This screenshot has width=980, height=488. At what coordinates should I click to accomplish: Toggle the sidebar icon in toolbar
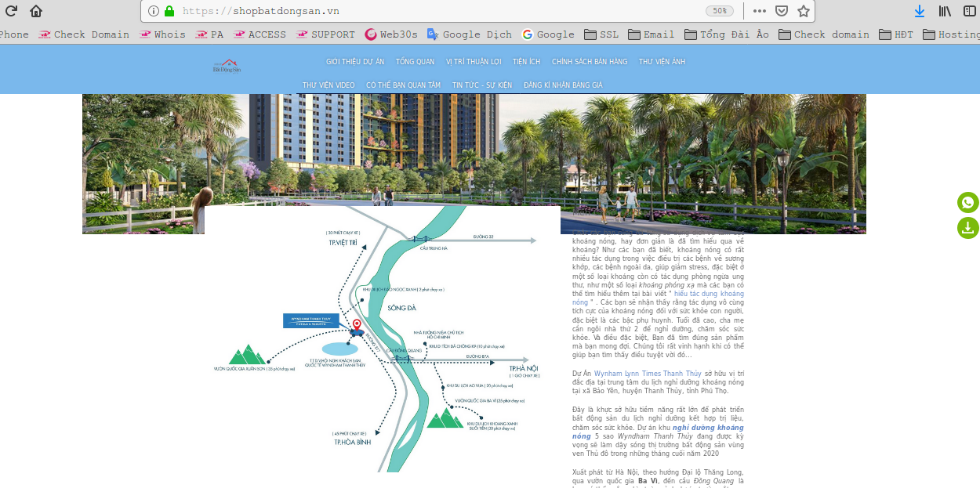tap(970, 11)
